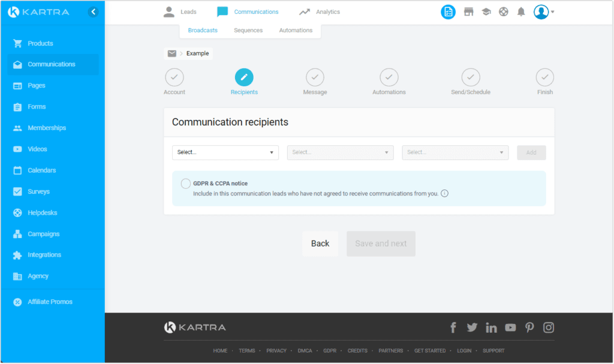Jump to the Send/Schedule step
This screenshot has height=364, width=614.
click(470, 82)
